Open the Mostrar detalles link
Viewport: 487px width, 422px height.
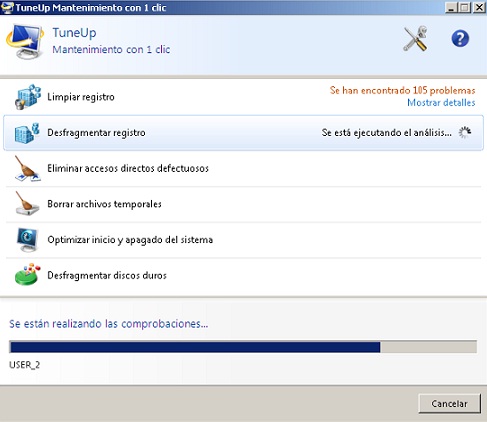441,103
